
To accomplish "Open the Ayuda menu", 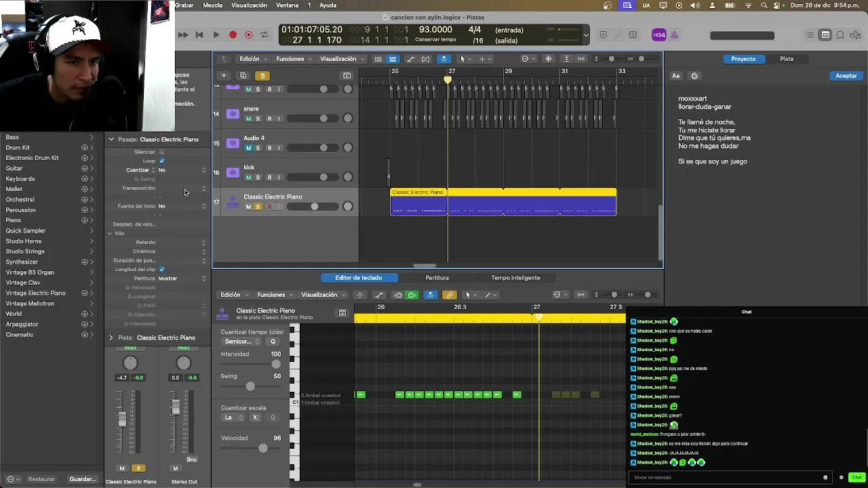I will point(328,5).
